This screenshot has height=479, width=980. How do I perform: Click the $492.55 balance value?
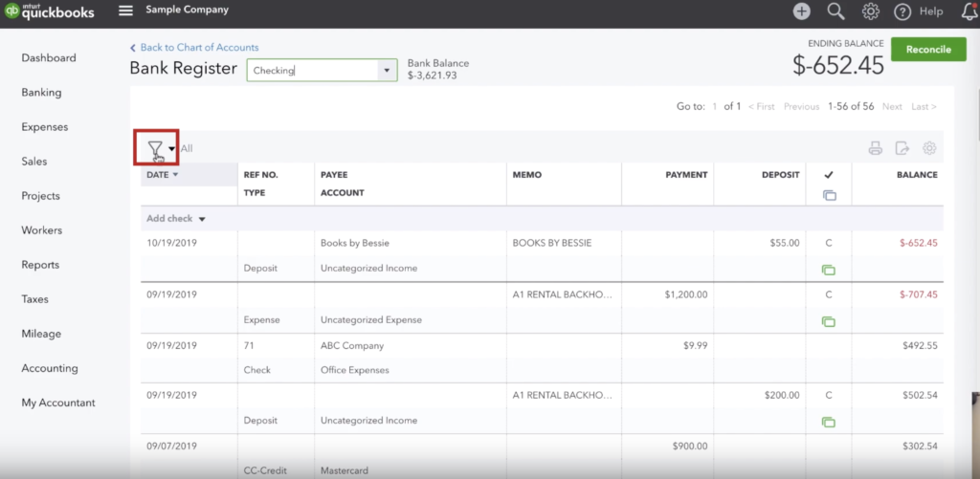[x=920, y=345]
